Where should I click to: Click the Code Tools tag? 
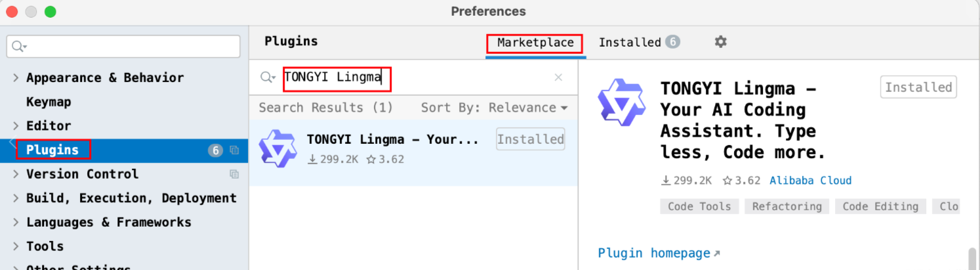pos(699,206)
